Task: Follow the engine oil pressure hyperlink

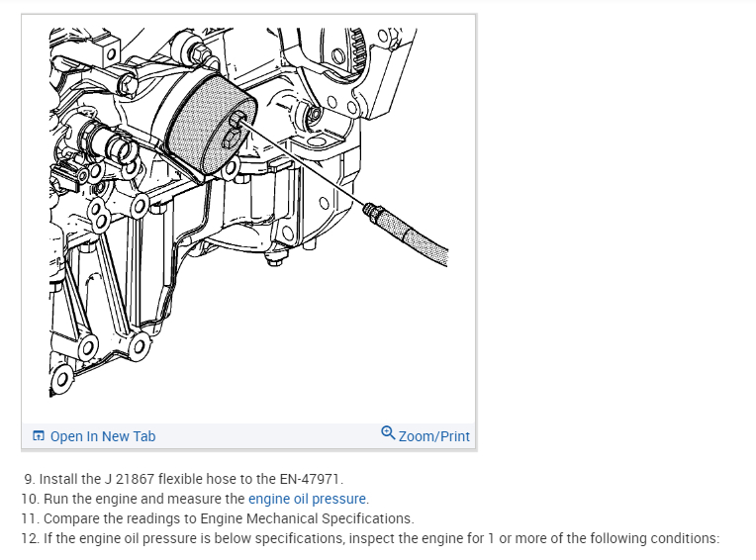Action: click(307, 499)
